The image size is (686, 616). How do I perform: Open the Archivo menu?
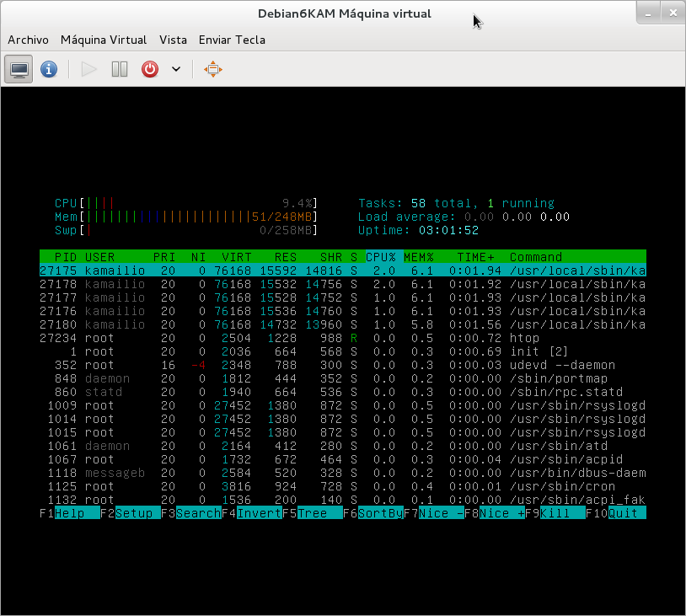28,40
